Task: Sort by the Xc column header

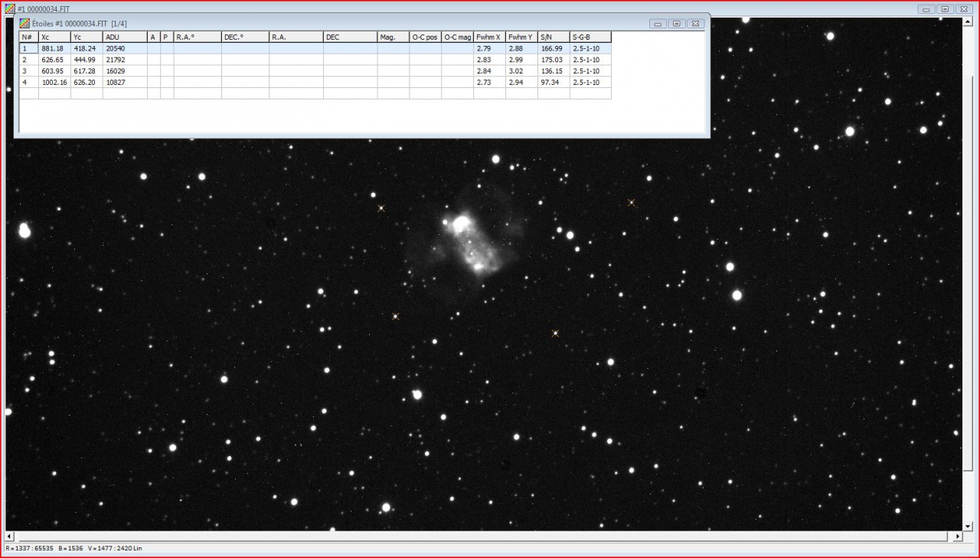Action: coord(55,37)
